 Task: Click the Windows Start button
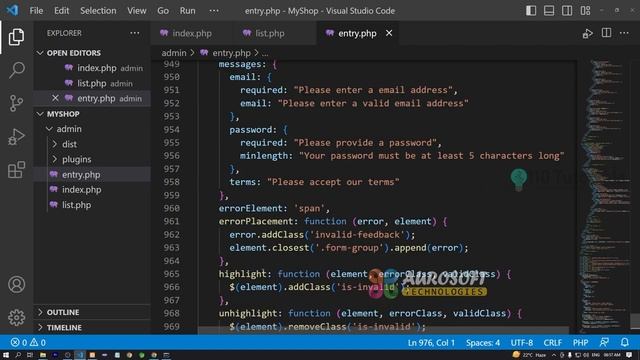coord(6,355)
